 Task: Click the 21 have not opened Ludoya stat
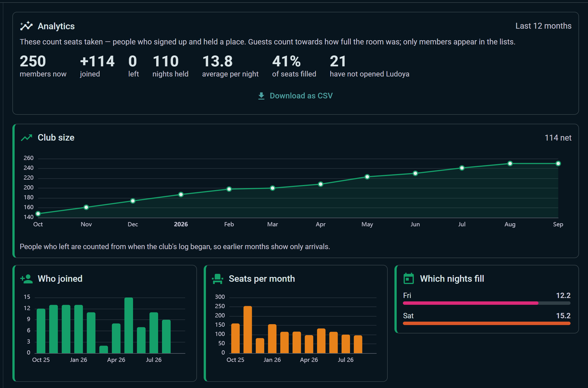click(x=369, y=66)
